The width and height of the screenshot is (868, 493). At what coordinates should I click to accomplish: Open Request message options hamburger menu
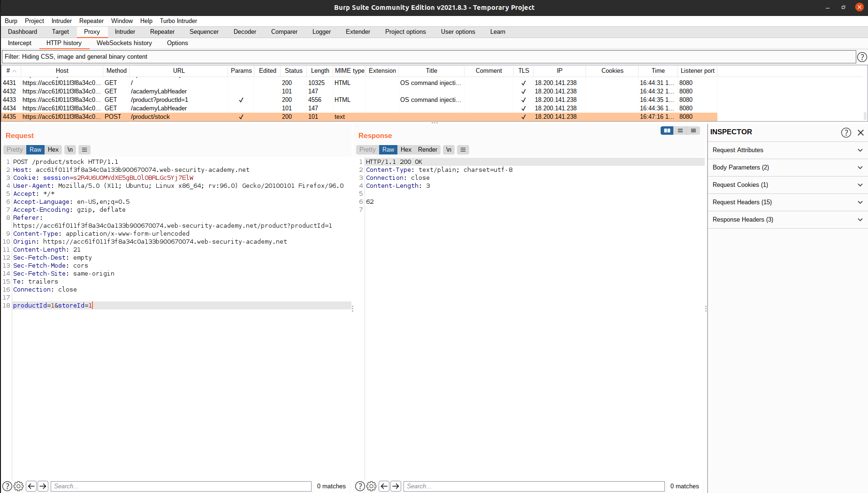[x=84, y=150]
